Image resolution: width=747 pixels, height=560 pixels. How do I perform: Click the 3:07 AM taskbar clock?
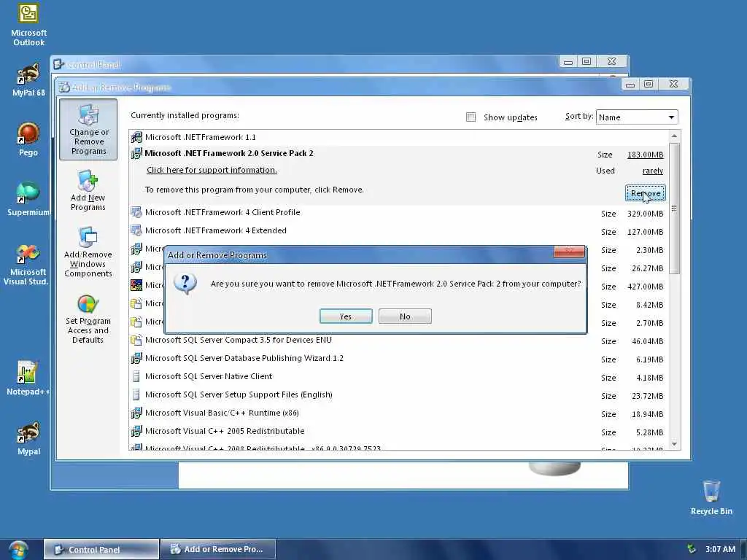click(720, 549)
